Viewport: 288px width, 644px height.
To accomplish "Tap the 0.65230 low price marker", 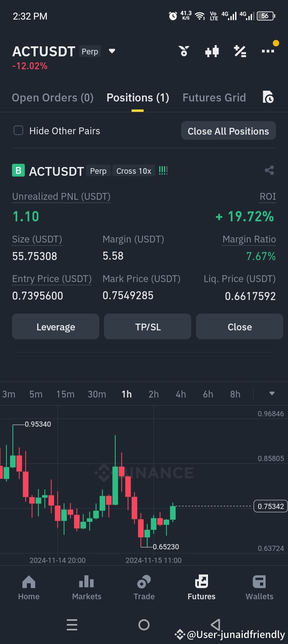I will 166,547.
